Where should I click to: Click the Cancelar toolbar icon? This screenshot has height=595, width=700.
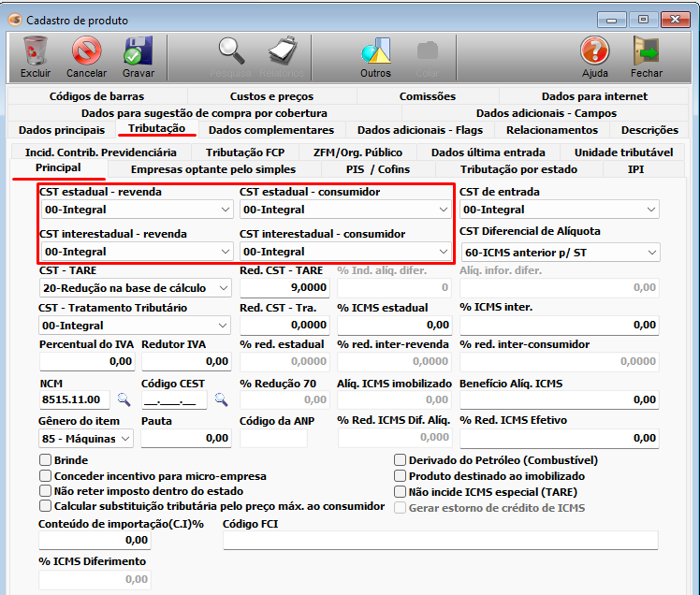coord(86,50)
